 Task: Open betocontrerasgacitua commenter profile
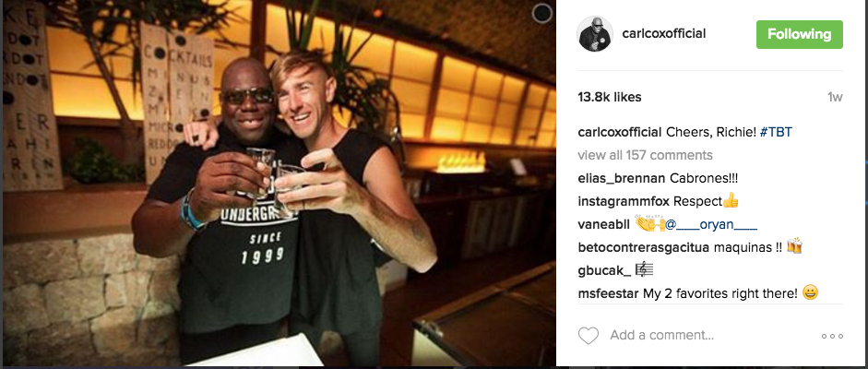(x=643, y=246)
